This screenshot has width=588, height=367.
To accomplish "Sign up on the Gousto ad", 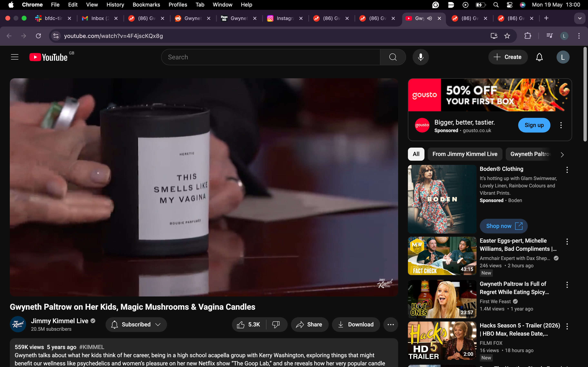I will pos(534,125).
